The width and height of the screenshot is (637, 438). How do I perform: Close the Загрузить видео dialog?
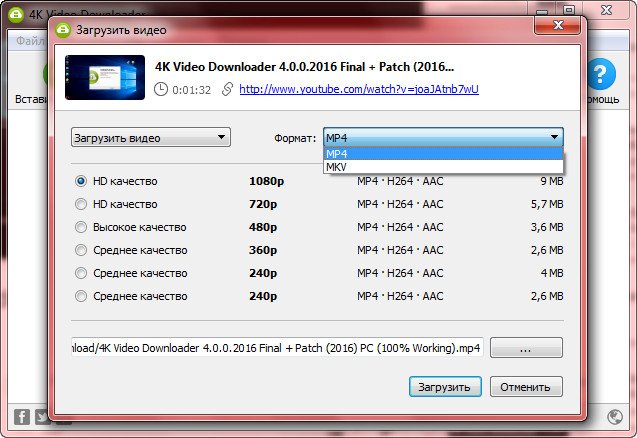click(x=558, y=25)
